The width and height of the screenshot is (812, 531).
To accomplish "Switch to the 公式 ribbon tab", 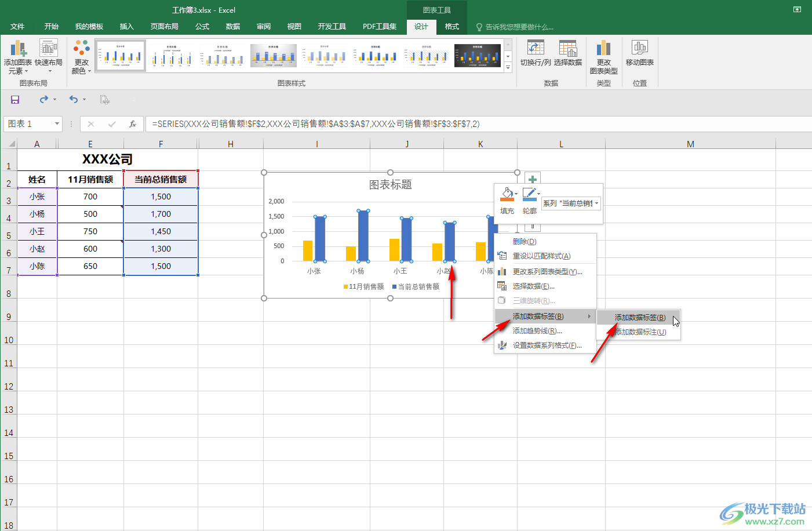I will pyautogui.click(x=202, y=27).
